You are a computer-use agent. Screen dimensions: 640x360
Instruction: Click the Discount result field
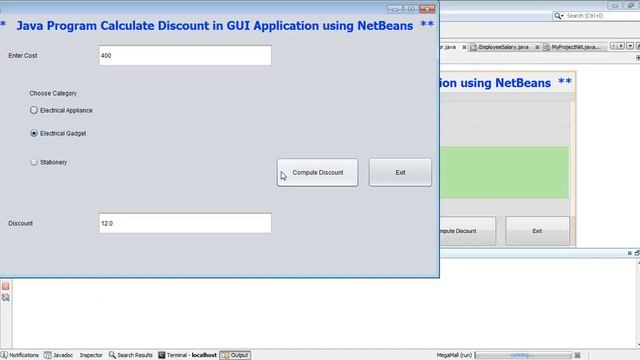[185, 223]
